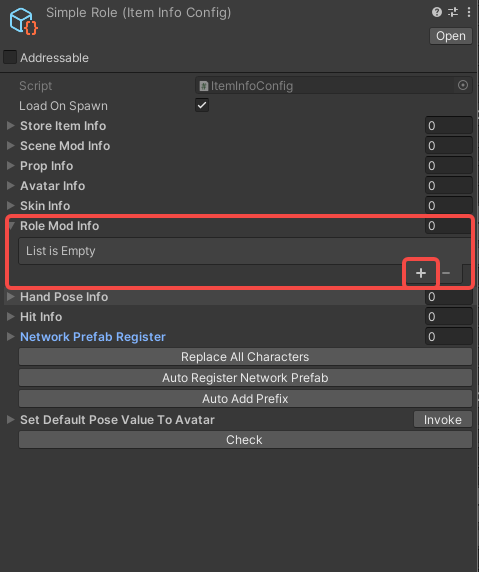Screen dimensions: 479x572
Task: Expand Set Default Pose Value To Avatar
Action: tap(11, 420)
